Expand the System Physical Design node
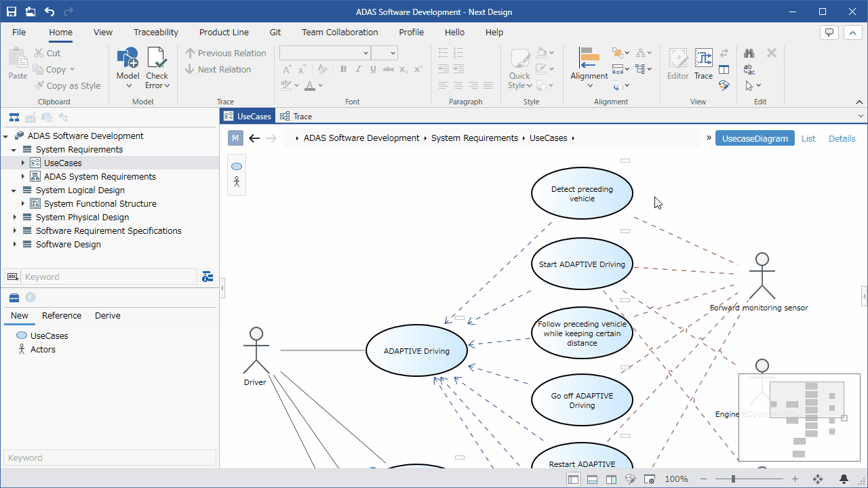 click(x=14, y=218)
